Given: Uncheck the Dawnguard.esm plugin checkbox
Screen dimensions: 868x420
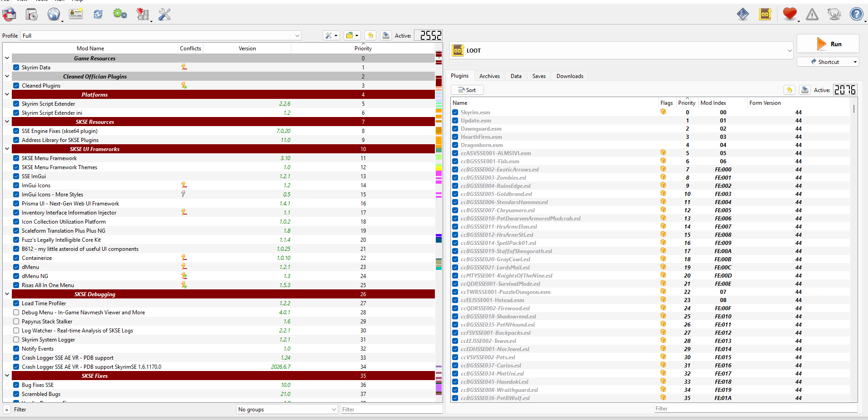Looking at the screenshot, I should coord(455,129).
